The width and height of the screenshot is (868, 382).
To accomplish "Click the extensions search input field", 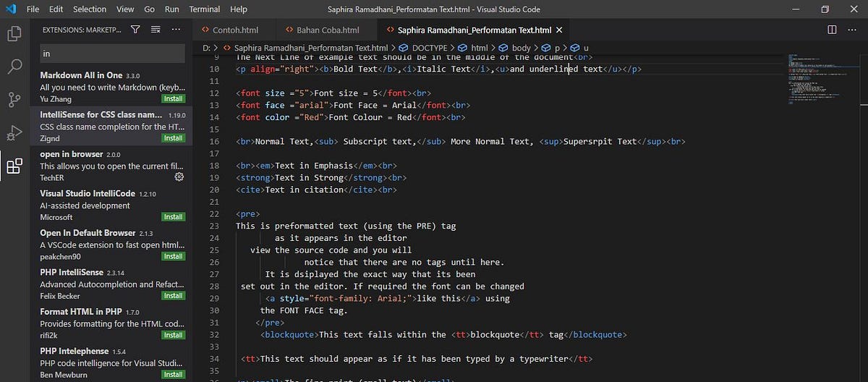I will pos(112,54).
